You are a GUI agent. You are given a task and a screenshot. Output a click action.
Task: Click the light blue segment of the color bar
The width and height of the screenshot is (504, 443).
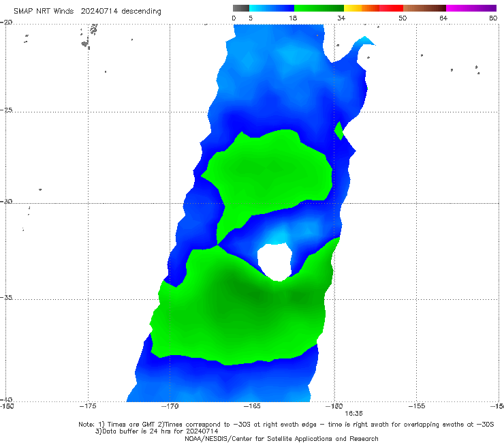(x=272, y=8)
